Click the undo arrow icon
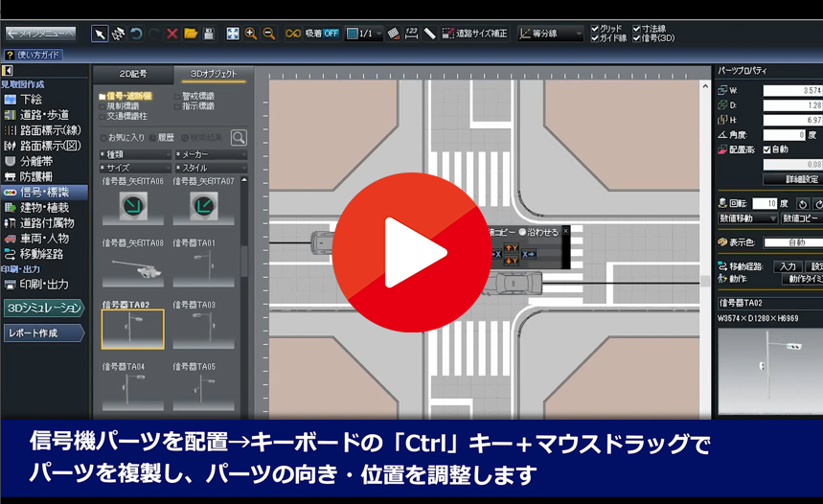Screen dimensions: 823x504 point(137,34)
